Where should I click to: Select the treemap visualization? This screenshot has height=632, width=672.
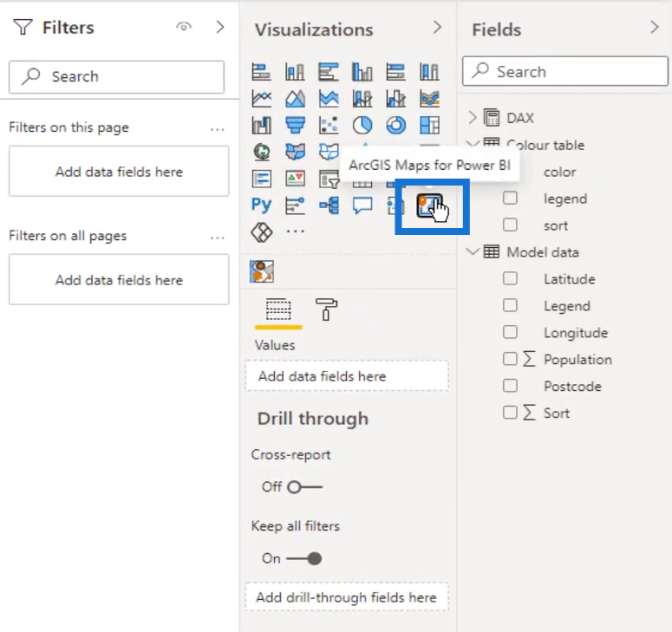tap(429, 126)
